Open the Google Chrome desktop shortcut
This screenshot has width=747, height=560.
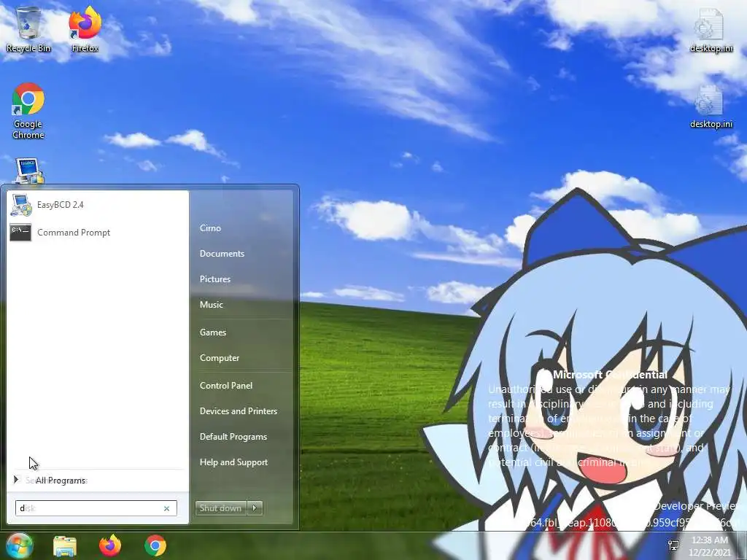[x=28, y=111]
